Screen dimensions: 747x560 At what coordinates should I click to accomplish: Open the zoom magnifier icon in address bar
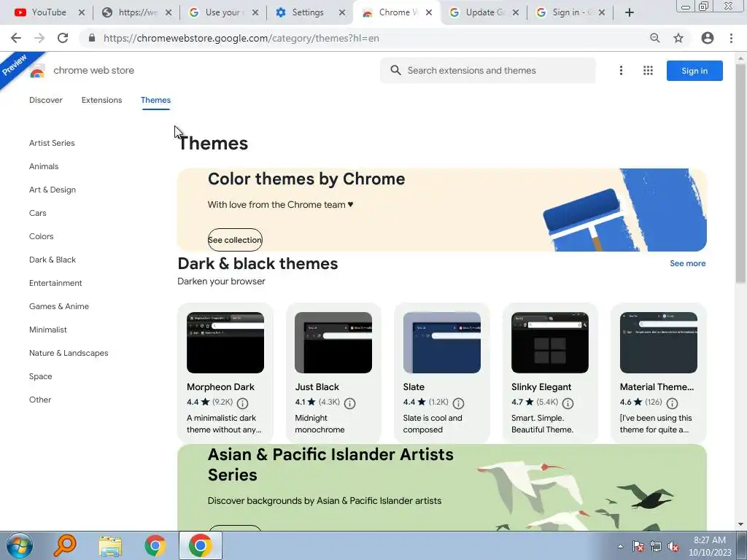(655, 38)
